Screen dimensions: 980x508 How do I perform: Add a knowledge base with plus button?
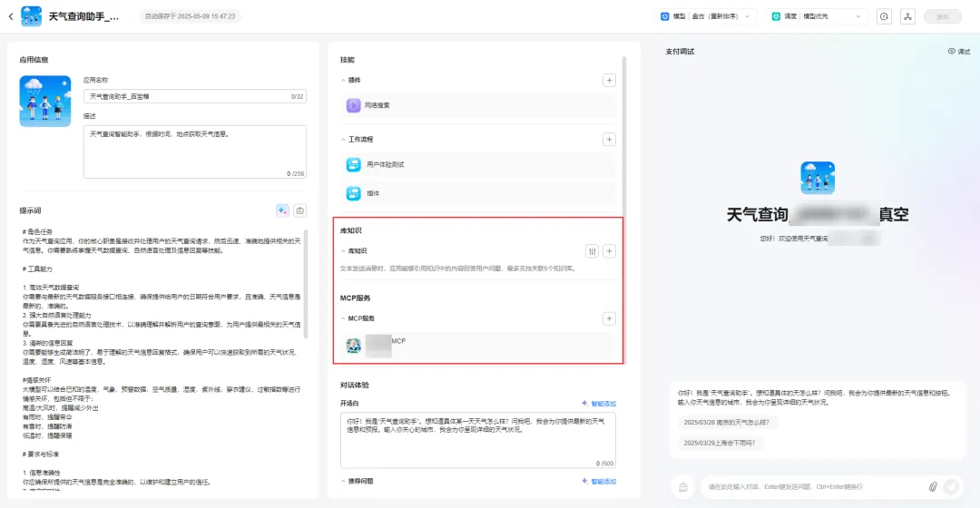coord(609,251)
